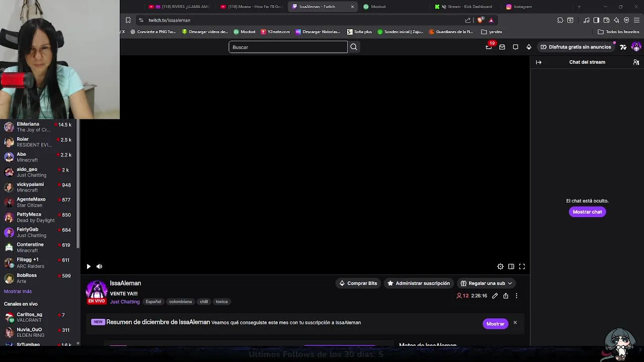This screenshot has height=362, width=644.
Task: Open the Twitch user avatar menu
Action: coord(636,47)
